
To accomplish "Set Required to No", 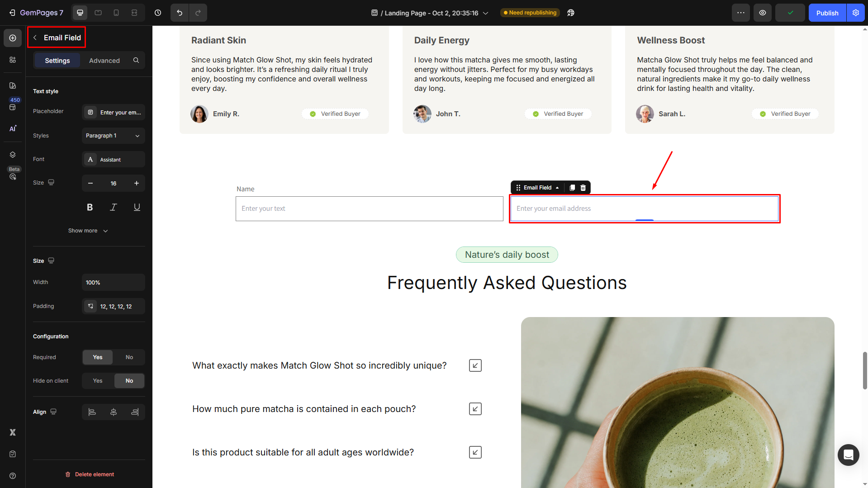I will pos(129,357).
